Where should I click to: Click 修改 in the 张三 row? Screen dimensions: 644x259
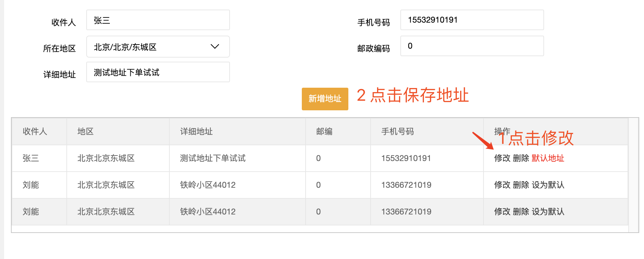pos(502,158)
